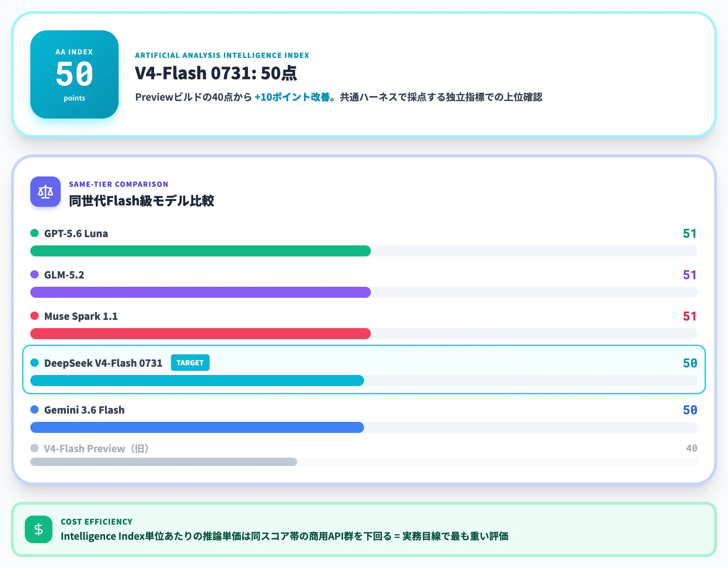Click the gray dot beside V4-Flash Preview
The height and width of the screenshot is (568, 728).
pos(34,448)
